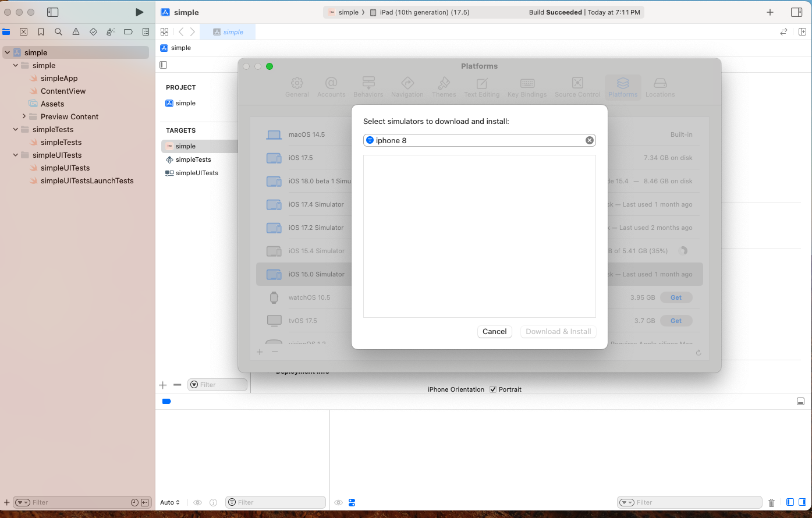Open the Source Control navigator icon

point(23,32)
